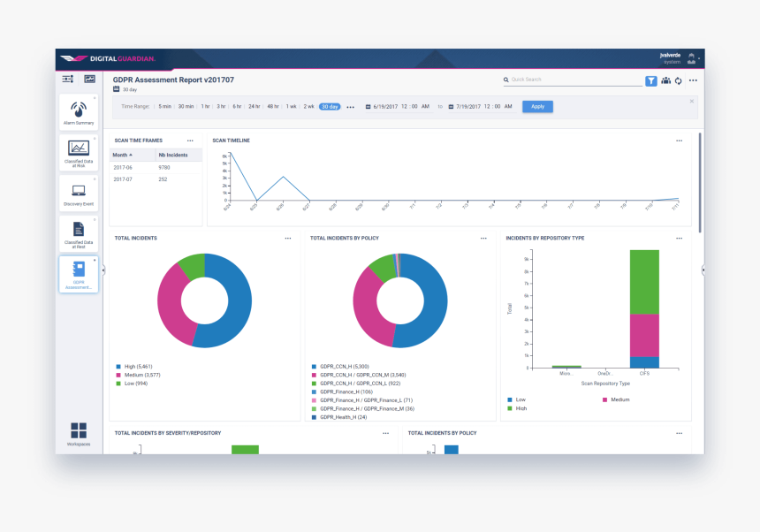
Task: Click the chart monitor icon in sidebar header
Action: (89, 79)
